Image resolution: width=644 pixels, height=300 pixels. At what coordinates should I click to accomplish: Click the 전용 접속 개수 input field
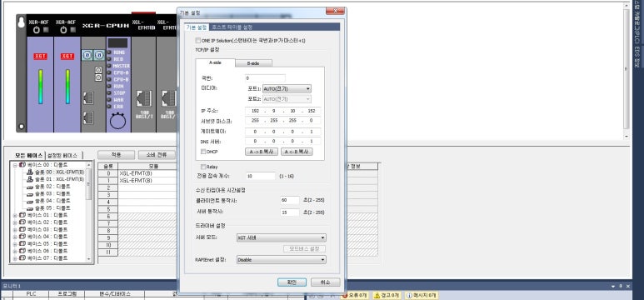pos(261,176)
